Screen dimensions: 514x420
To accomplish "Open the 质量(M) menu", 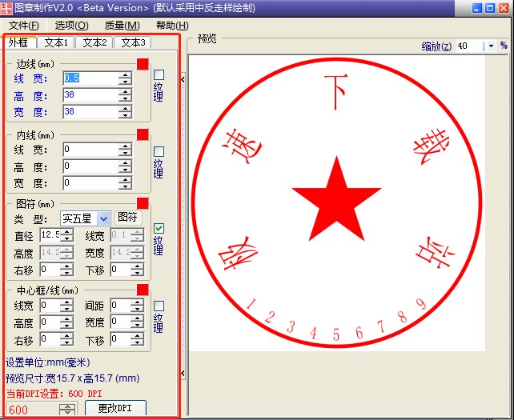I will [122, 26].
